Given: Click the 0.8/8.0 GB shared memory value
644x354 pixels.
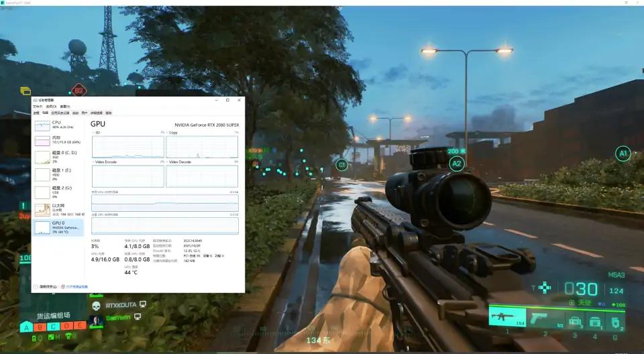Looking at the screenshot, I should (137, 259).
